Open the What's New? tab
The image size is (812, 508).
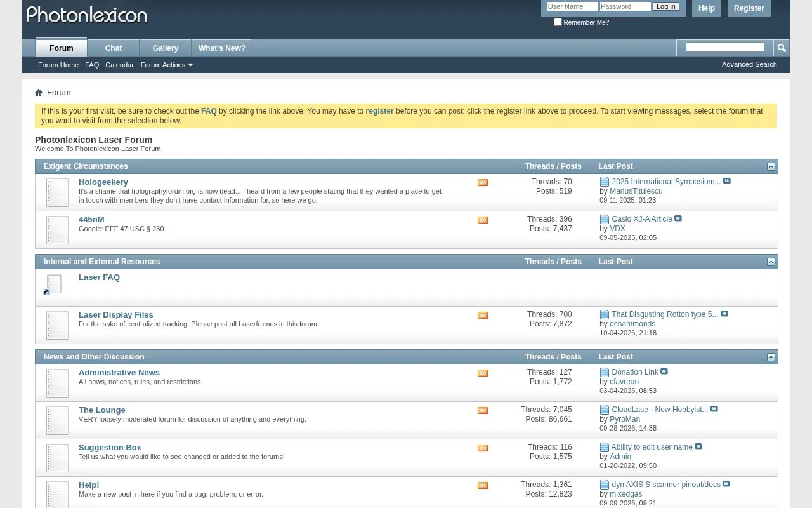[x=222, y=48]
